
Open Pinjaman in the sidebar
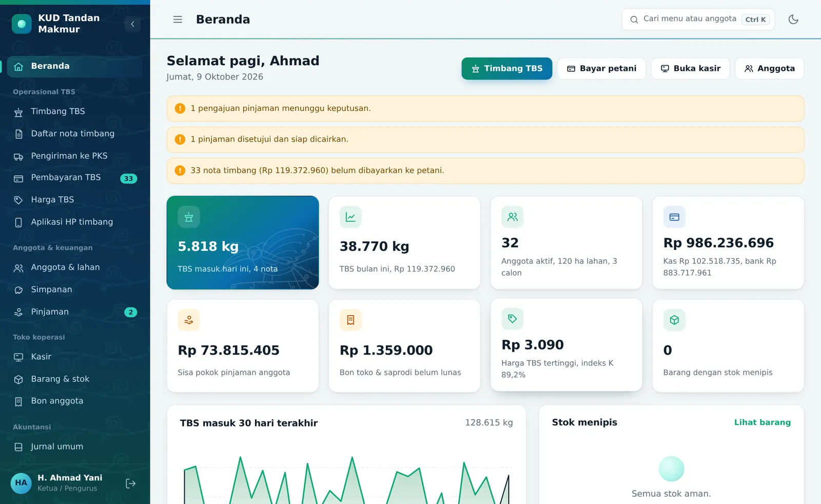75,312
